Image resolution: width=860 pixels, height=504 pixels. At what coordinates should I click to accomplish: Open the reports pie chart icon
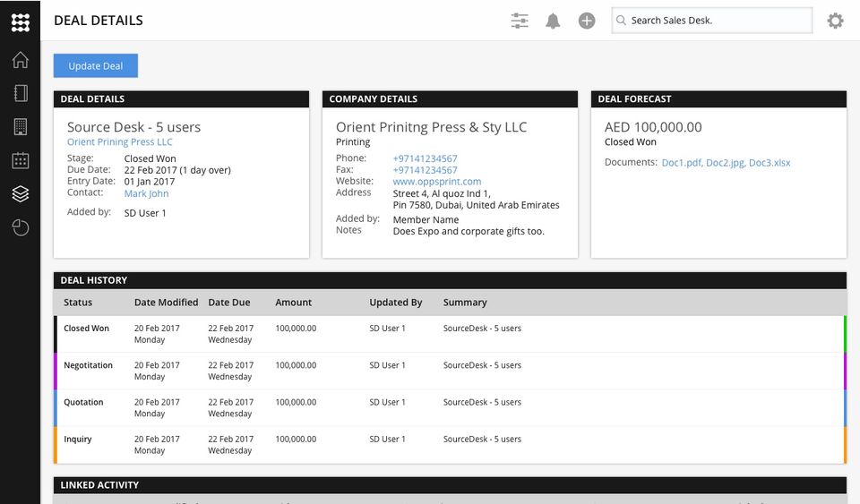coord(21,227)
